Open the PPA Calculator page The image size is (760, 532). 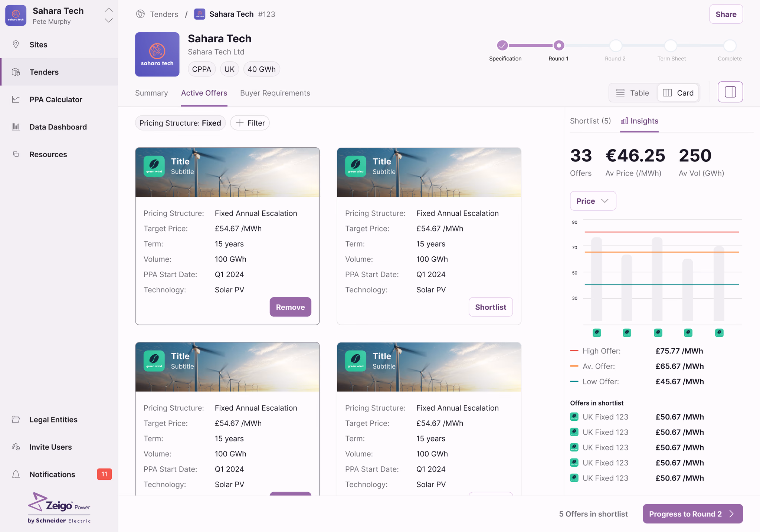click(x=59, y=99)
